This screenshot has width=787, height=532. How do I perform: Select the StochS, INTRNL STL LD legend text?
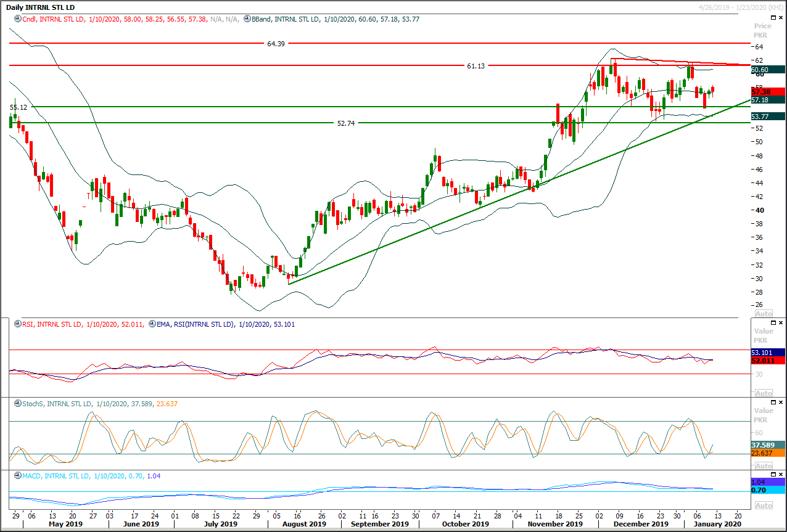point(57,404)
